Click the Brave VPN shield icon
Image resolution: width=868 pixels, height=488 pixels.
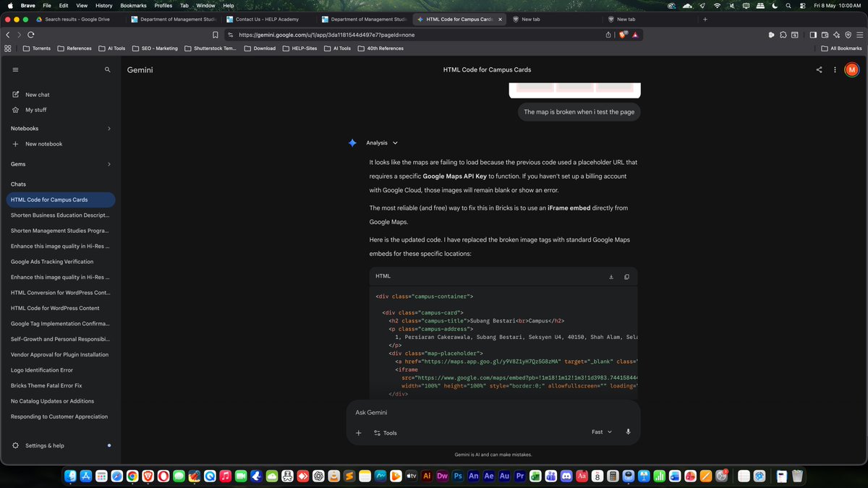coord(848,34)
